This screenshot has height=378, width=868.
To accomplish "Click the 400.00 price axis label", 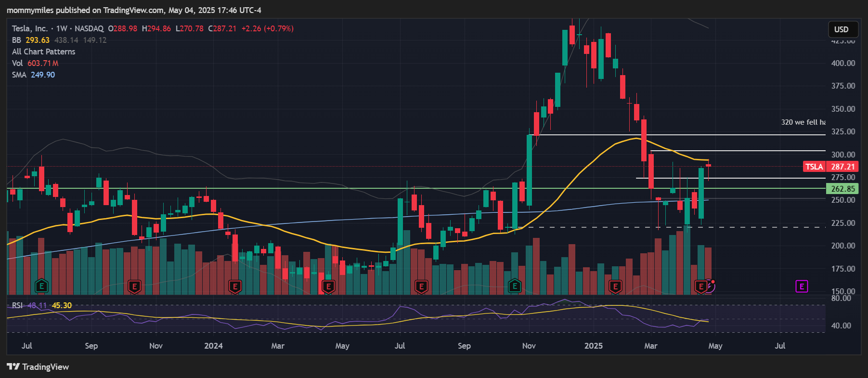I will 843,63.
